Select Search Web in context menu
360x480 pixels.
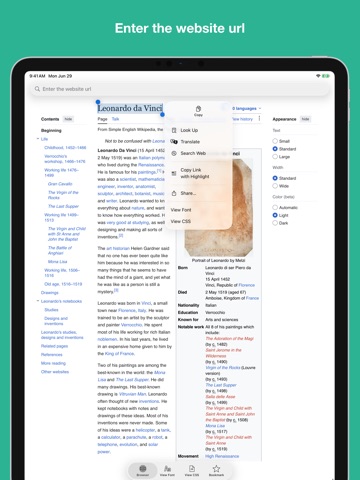199,153
